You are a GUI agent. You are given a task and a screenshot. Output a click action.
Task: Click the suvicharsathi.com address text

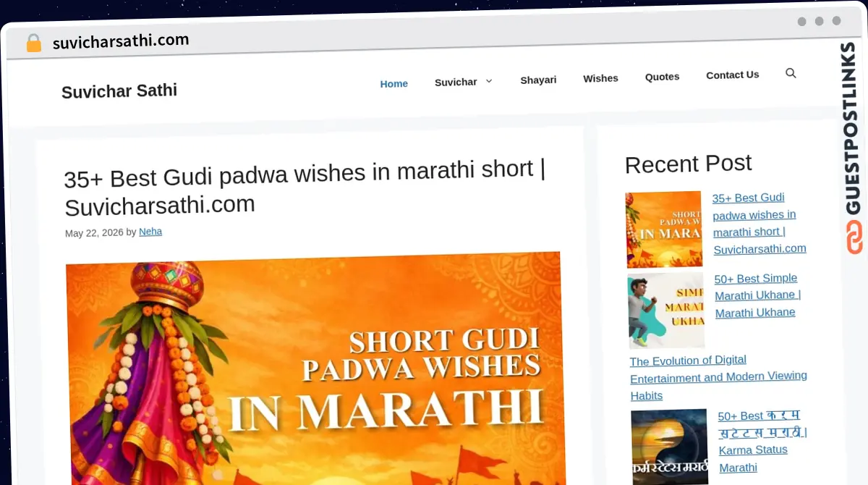point(121,41)
